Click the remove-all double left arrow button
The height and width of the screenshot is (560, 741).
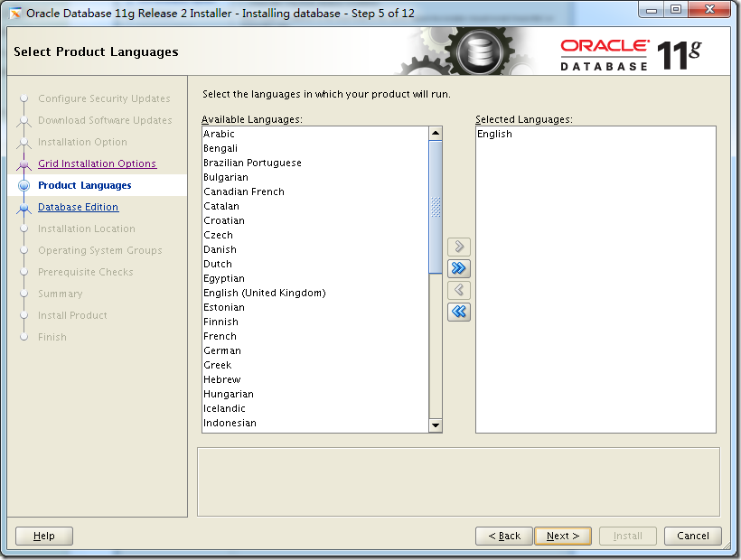click(x=458, y=312)
